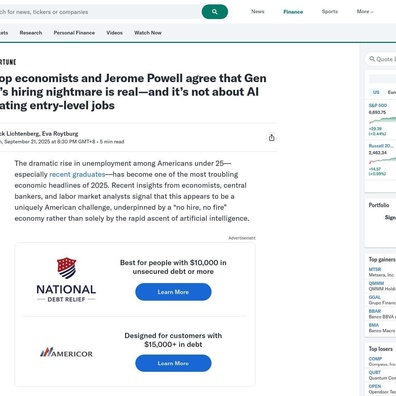Open the Finance tab in the top bar
Viewport: 396px width, 396px height.
pos(293,12)
